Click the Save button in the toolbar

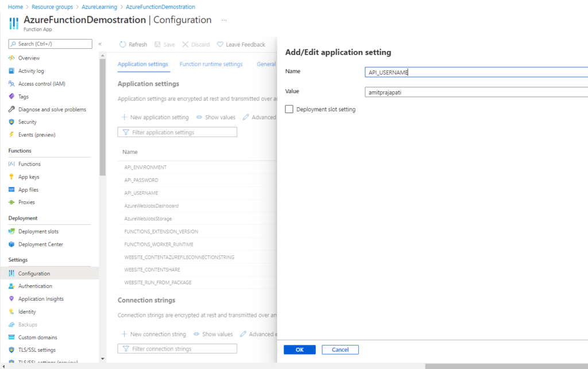pyautogui.click(x=165, y=44)
